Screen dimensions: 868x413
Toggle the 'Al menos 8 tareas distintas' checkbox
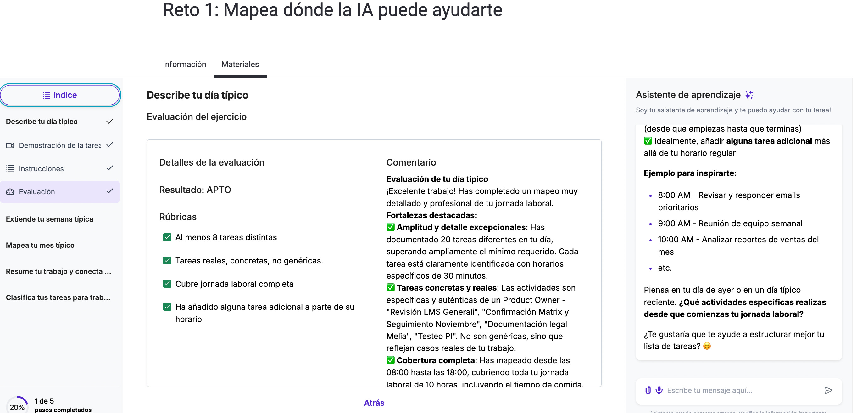coord(167,237)
